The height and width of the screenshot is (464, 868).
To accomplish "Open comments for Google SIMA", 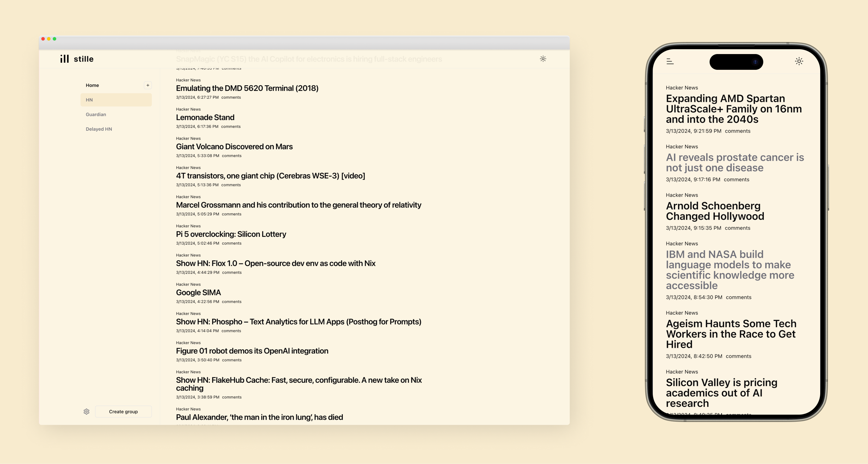I will (232, 302).
